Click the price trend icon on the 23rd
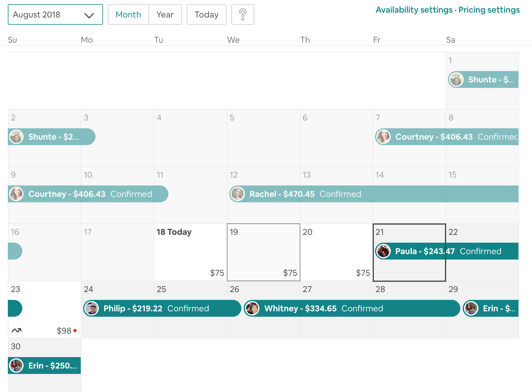This screenshot has height=392, width=532. (x=17, y=331)
